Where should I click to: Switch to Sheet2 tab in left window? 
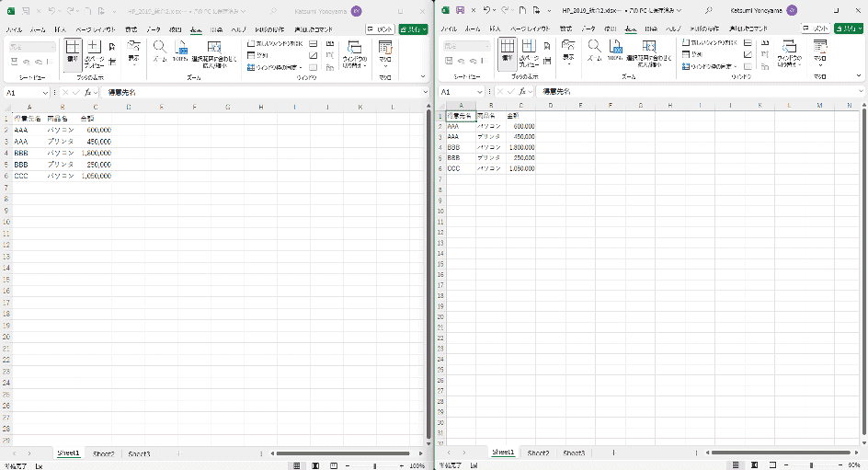tap(104, 453)
